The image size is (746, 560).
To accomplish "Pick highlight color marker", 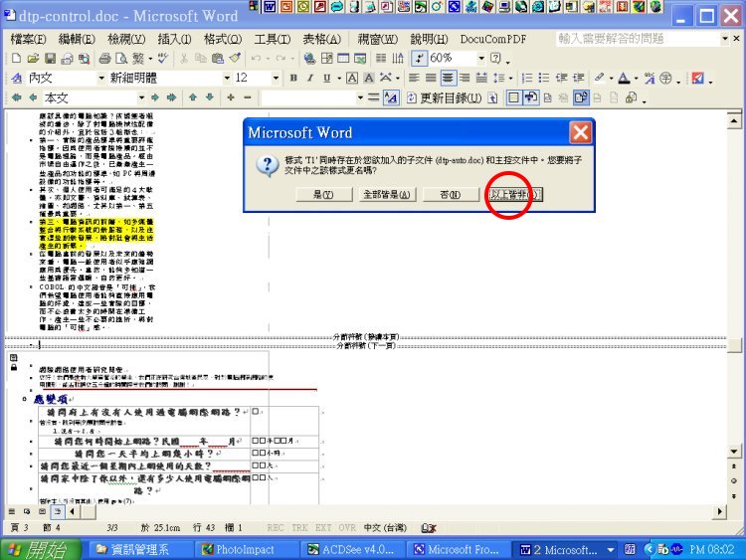I will [599, 78].
